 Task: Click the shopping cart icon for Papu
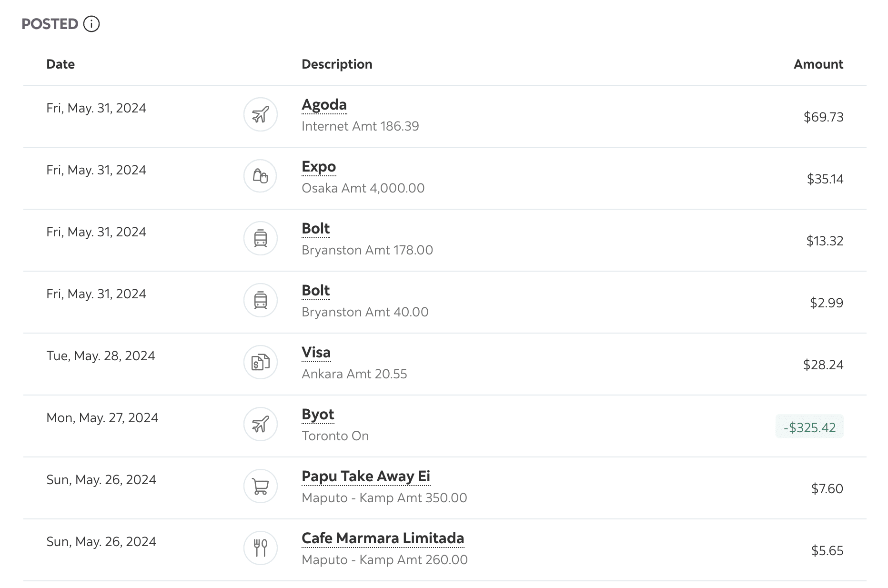click(x=261, y=486)
